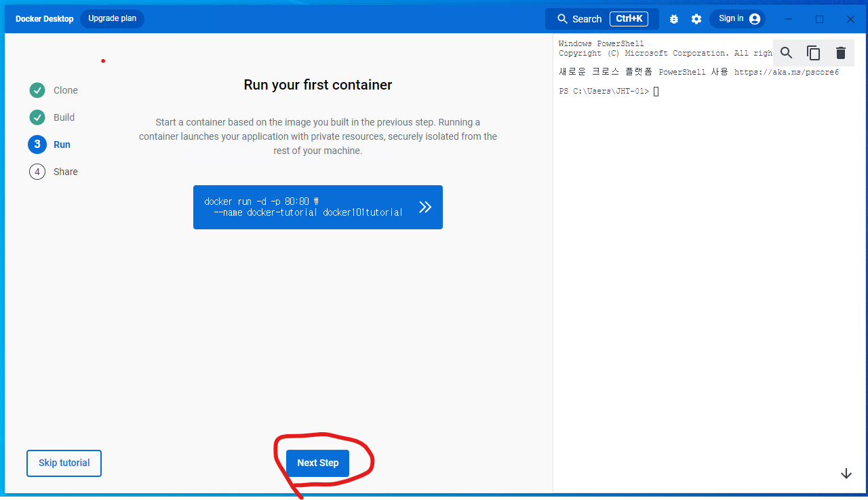Select the Share step
868x500 pixels.
tap(54, 172)
